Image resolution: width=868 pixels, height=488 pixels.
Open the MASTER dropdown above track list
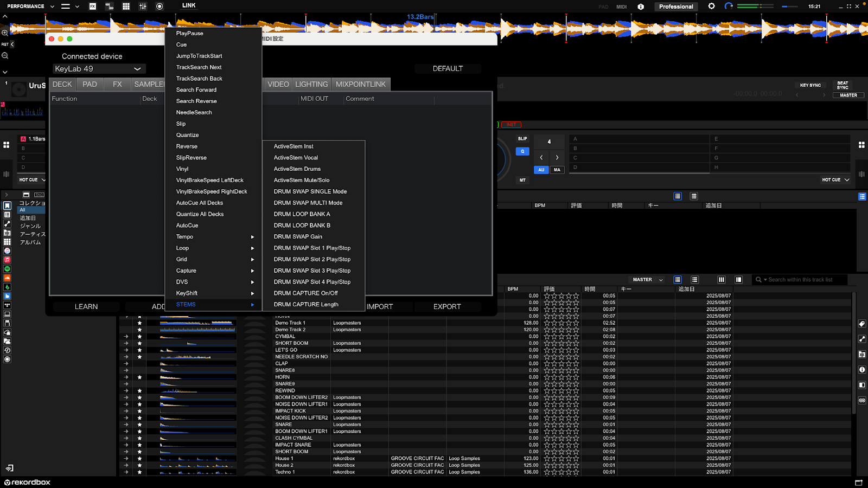coord(647,280)
